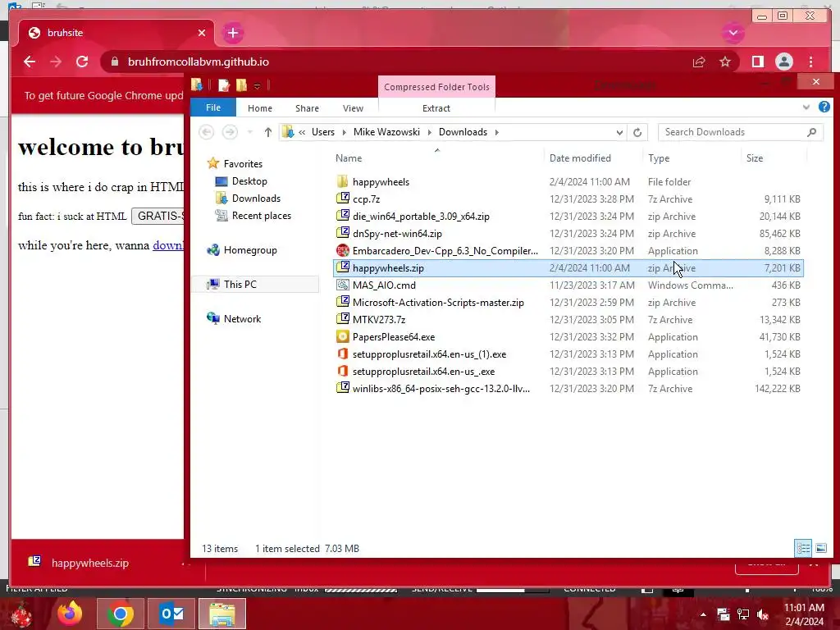Click New folder icon in quick access toolbar
The width and height of the screenshot is (840, 630).
(x=242, y=85)
